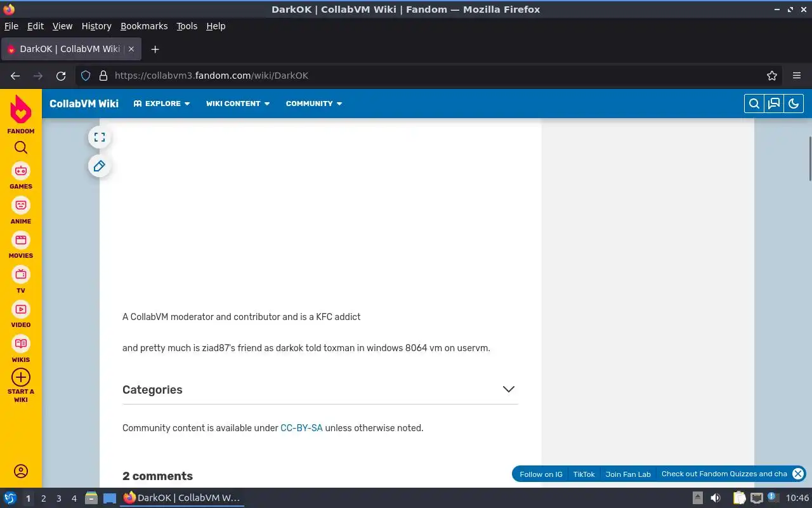Image resolution: width=812 pixels, height=508 pixels.
Task: Expand the Explore dropdown
Action: (162, 104)
